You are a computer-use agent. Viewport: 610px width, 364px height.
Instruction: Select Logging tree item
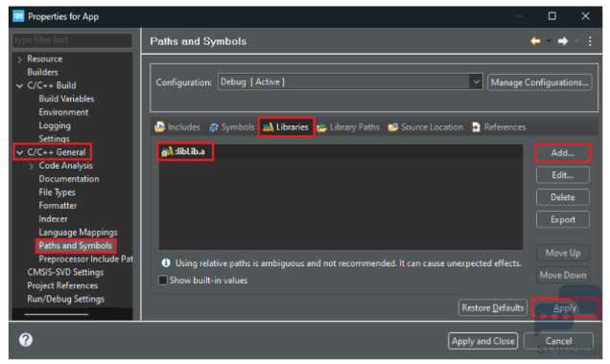click(x=55, y=125)
